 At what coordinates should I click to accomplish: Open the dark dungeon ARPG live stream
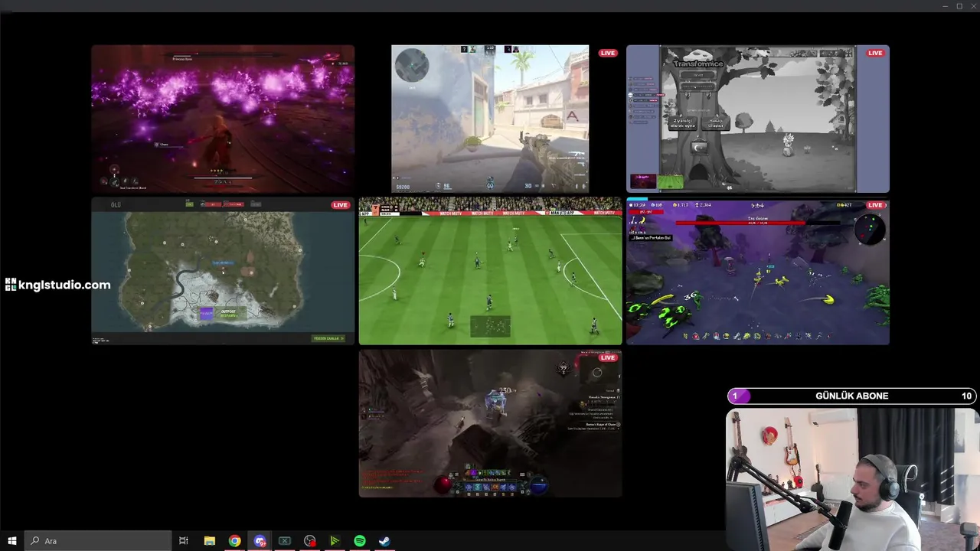click(x=490, y=423)
